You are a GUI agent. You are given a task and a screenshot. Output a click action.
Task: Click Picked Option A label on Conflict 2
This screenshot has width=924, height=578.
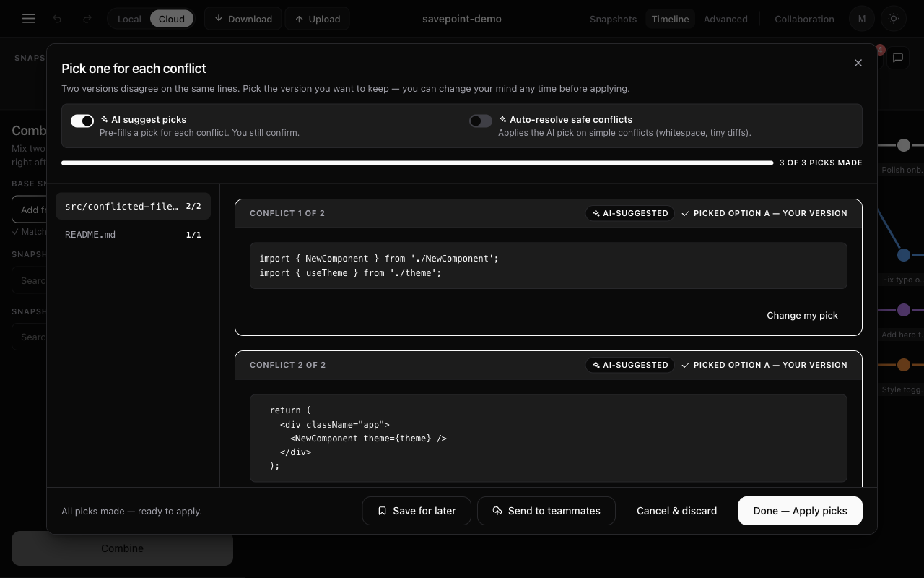coord(764,365)
